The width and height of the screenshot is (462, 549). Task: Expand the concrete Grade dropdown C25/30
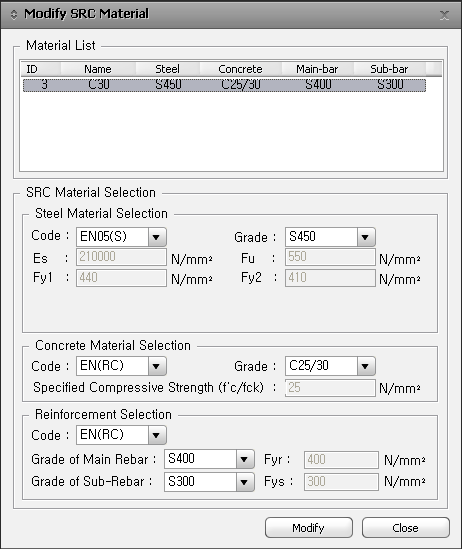(x=330, y=366)
